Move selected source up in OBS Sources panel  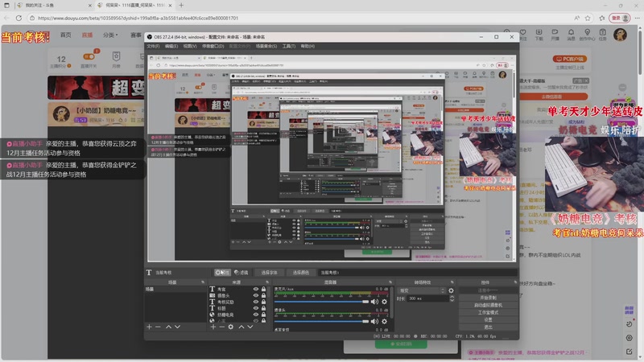point(242,327)
